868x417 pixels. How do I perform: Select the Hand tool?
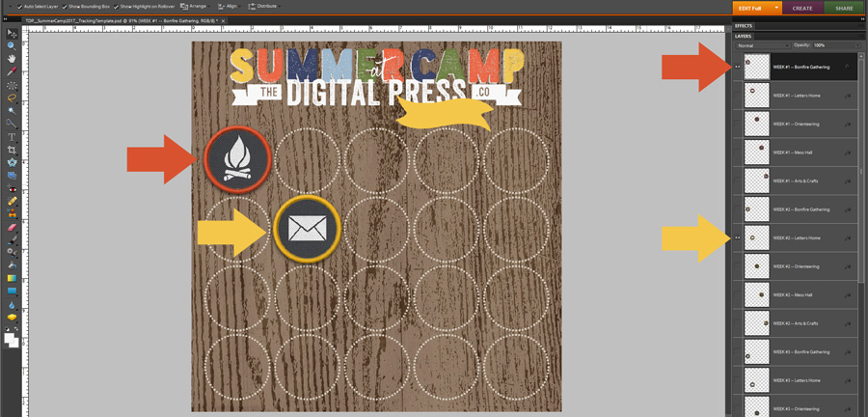point(12,59)
